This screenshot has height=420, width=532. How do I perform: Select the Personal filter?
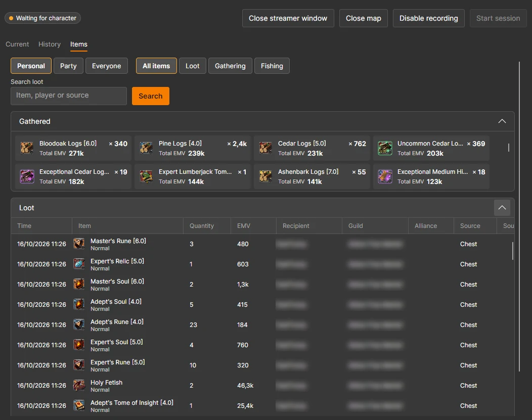click(x=31, y=66)
